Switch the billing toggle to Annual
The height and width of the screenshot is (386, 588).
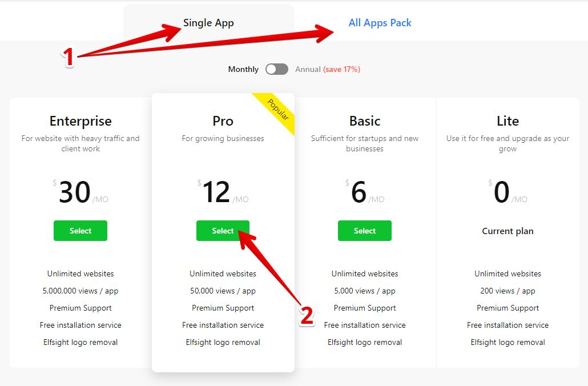[276, 69]
